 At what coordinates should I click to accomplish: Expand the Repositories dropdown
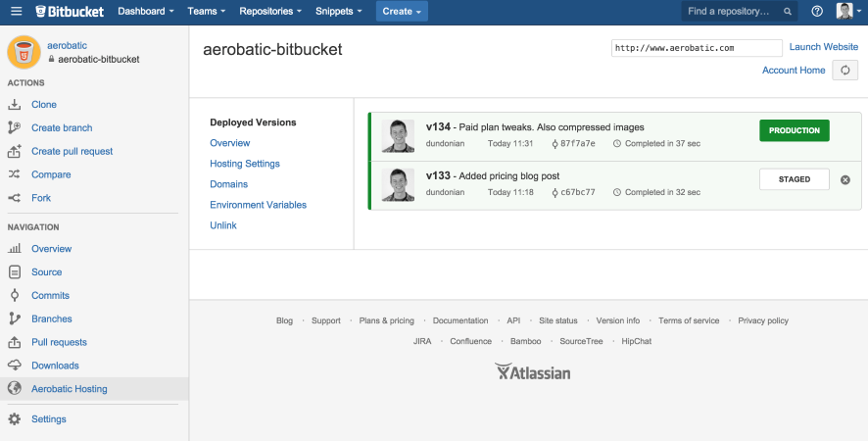pos(270,11)
